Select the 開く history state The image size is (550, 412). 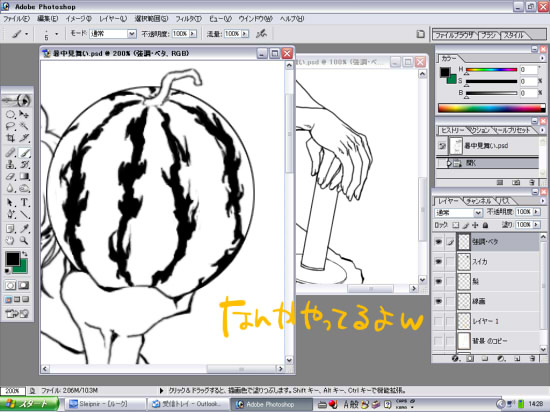point(488,163)
